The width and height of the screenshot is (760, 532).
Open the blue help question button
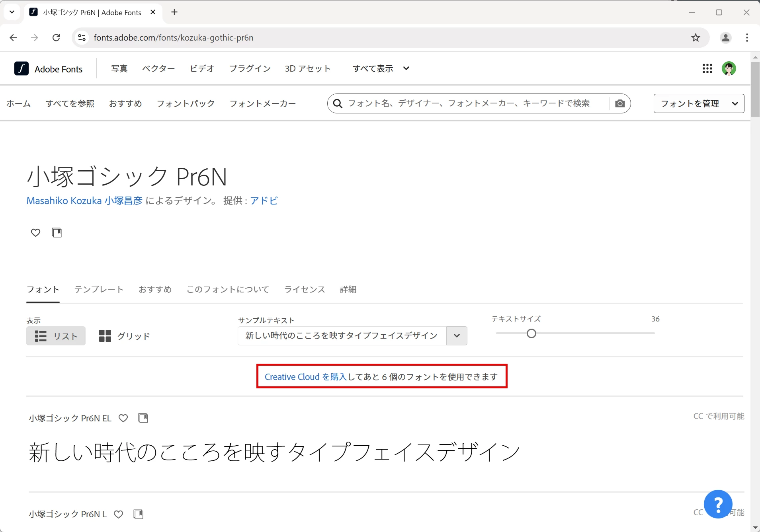click(x=718, y=504)
